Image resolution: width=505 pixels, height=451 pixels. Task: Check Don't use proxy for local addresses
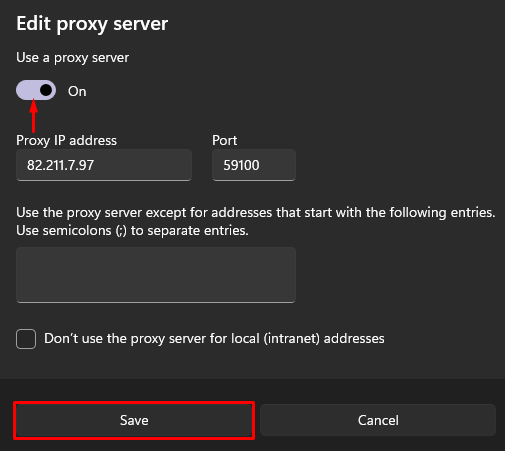26,339
